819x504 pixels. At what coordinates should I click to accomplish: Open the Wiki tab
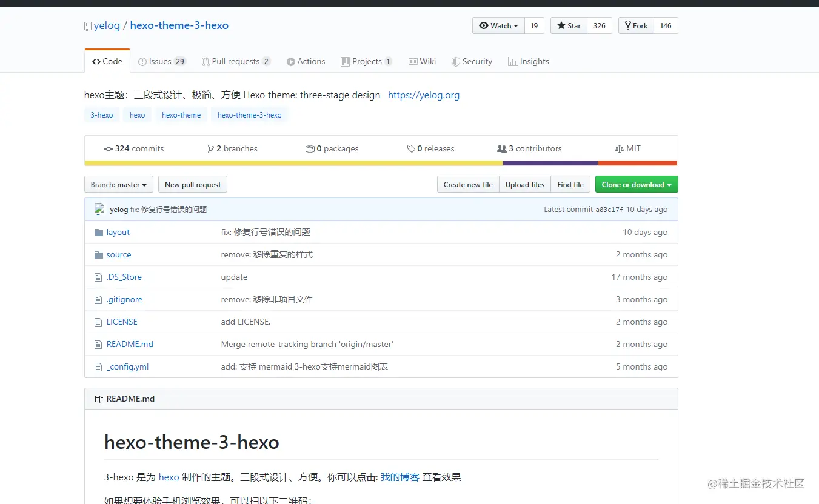[422, 61]
